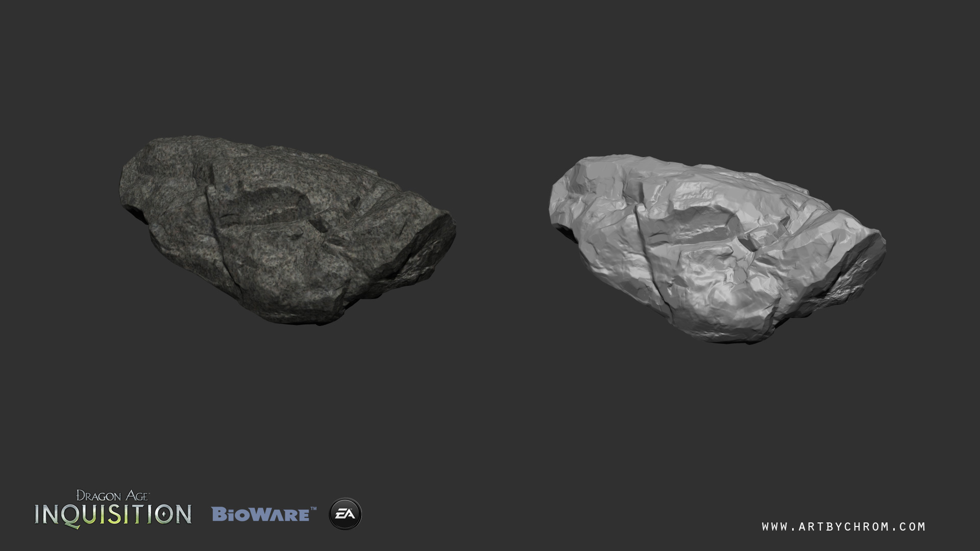
Task: Click the round EA logo badge
Action: click(345, 514)
